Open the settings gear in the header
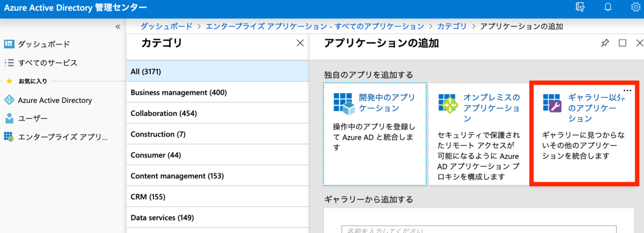Image resolution: width=644 pixels, height=233 pixels. (636, 7)
